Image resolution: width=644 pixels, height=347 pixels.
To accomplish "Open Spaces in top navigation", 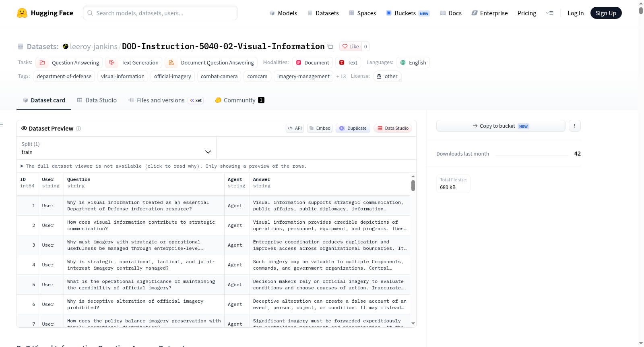I will click(362, 13).
